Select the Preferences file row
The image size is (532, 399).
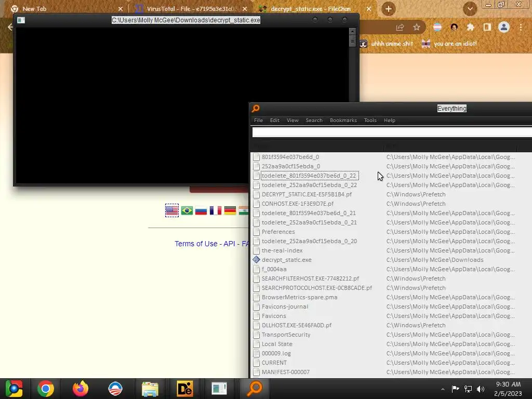pos(278,232)
